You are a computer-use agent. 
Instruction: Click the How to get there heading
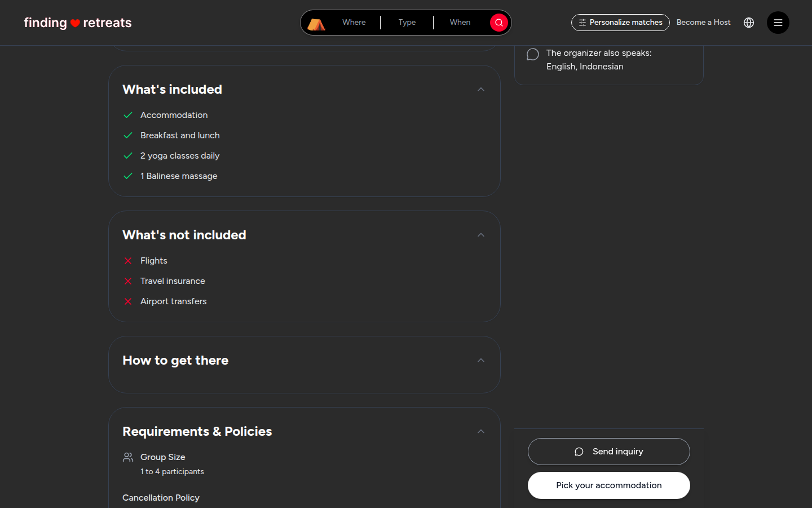click(x=175, y=360)
